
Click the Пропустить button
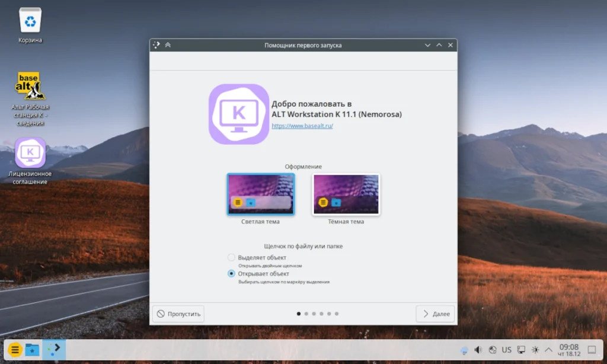(x=178, y=314)
